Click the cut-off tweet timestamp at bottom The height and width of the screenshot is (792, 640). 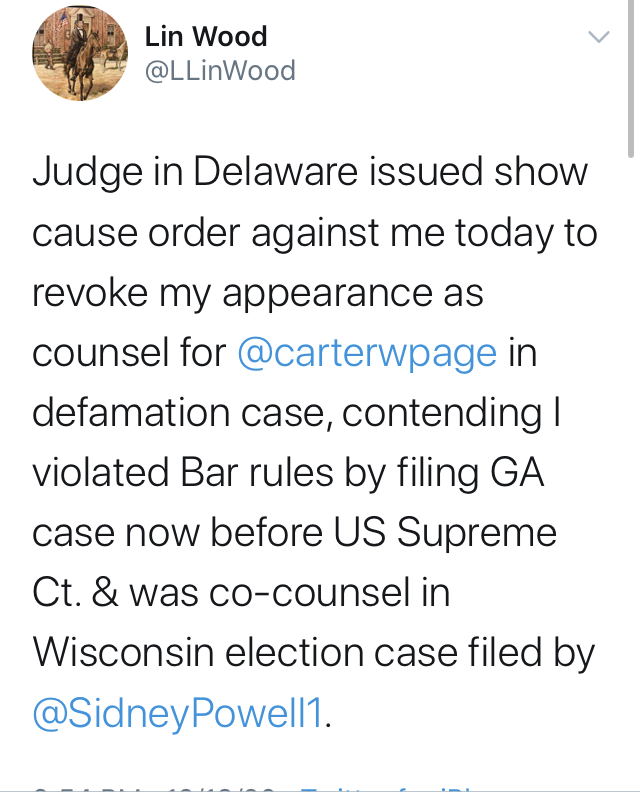(154, 789)
